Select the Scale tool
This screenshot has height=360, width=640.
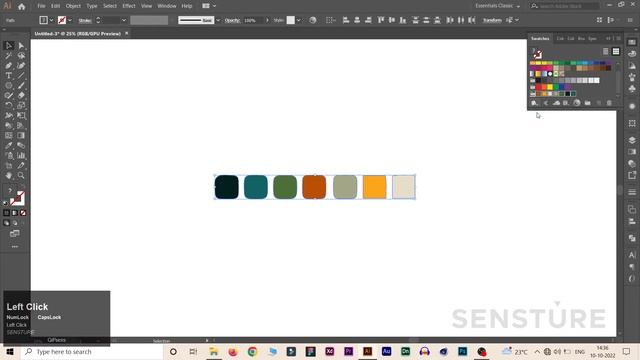[x=21, y=106]
